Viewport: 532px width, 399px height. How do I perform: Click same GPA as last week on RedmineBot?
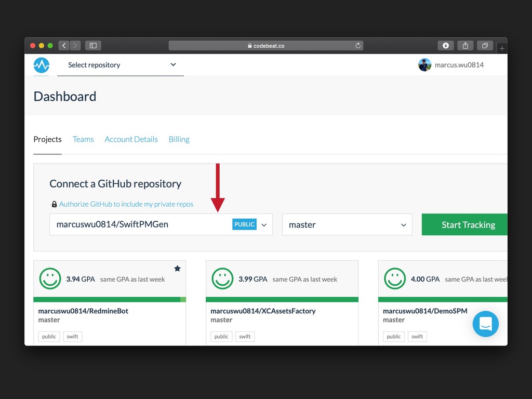tap(132, 279)
